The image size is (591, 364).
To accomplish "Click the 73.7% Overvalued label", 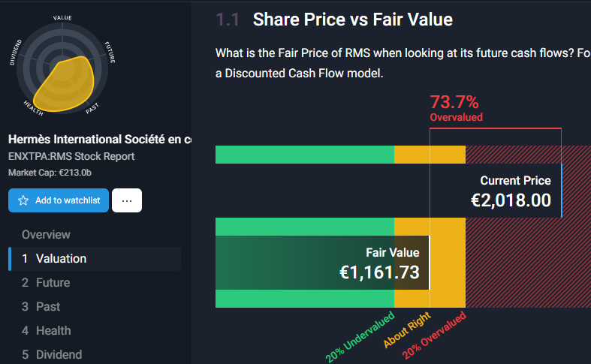I will click(456, 108).
